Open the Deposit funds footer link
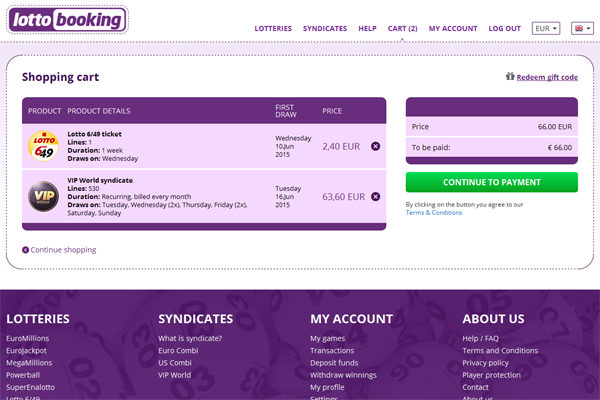Image resolution: width=600 pixels, height=400 pixels. click(334, 363)
